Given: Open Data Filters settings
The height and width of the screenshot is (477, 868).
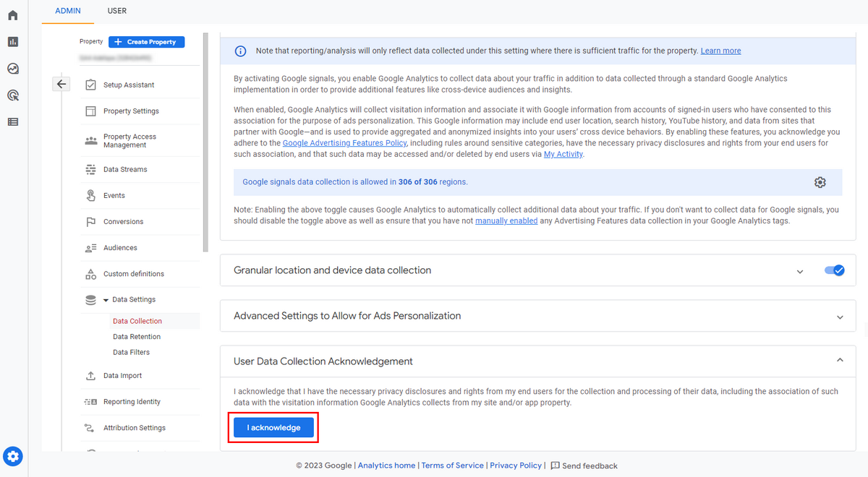Looking at the screenshot, I should pyautogui.click(x=131, y=353).
